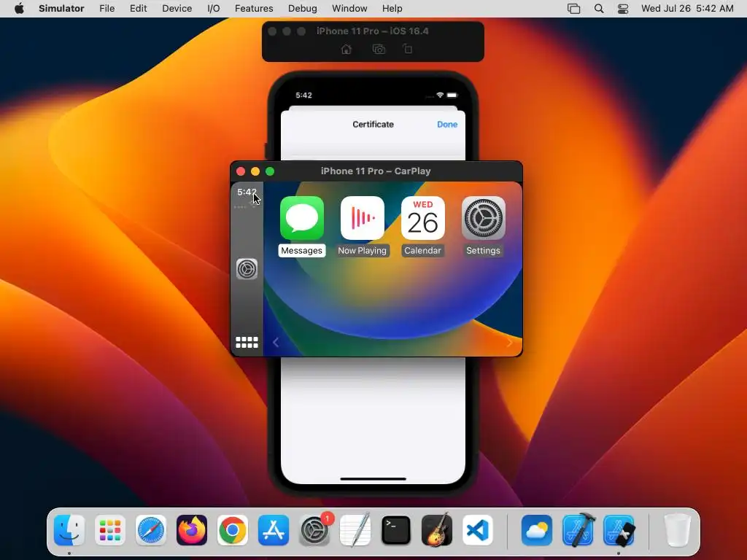The height and width of the screenshot is (560, 747).
Task: Tap Settings icon in CarPlay sidebar
Action: pyautogui.click(x=247, y=269)
